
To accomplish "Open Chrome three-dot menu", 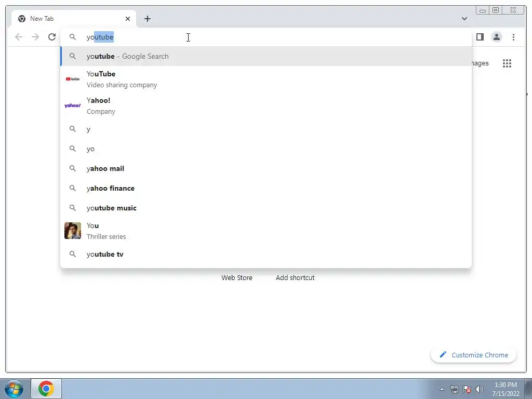I will pos(513,37).
